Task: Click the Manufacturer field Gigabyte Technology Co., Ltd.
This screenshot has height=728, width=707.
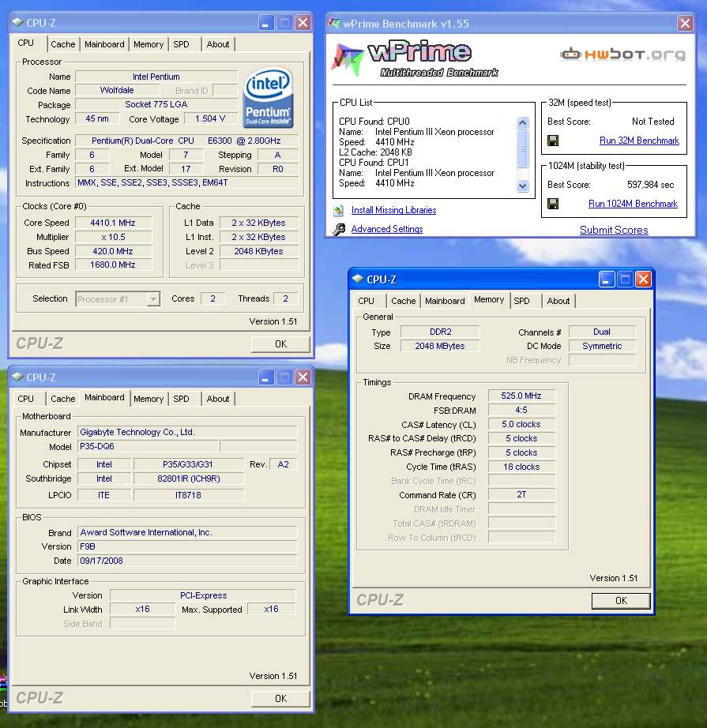Action: click(x=186, y=432)
